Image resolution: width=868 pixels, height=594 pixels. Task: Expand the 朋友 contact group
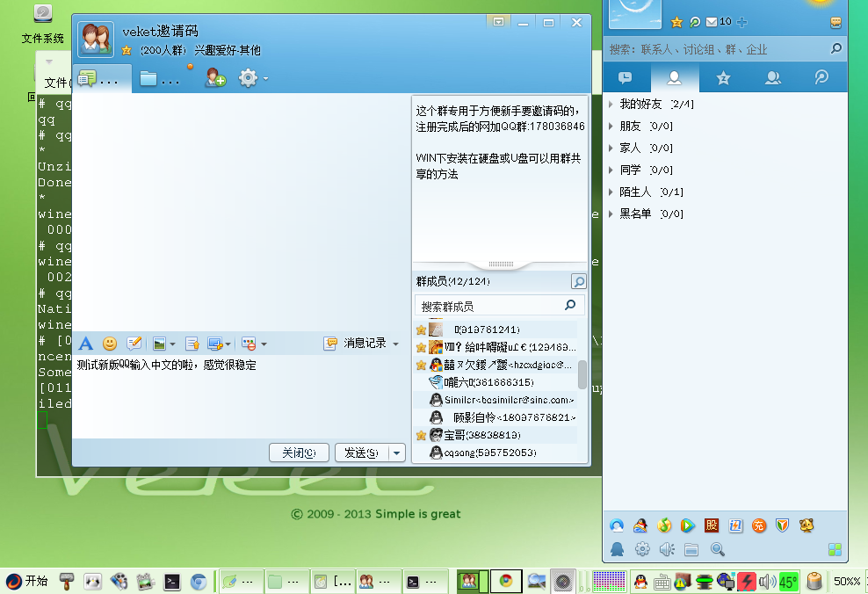tap(610, 127)
